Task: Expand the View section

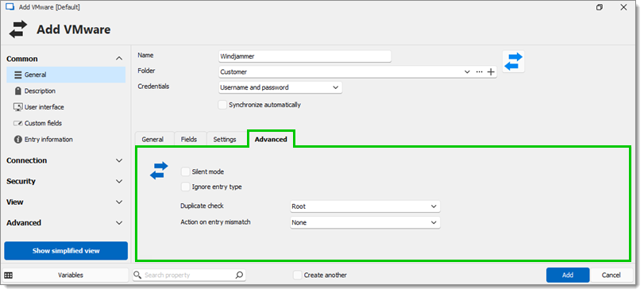Action: click(x=119, y=202)
